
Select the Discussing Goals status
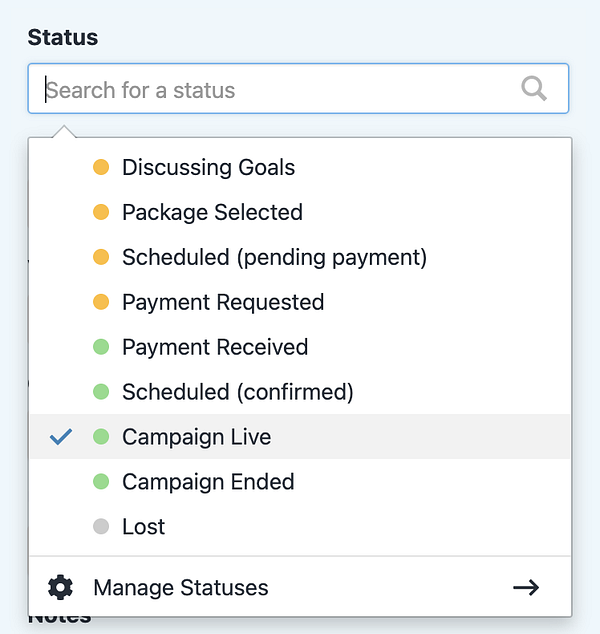(x=208, y=167)
